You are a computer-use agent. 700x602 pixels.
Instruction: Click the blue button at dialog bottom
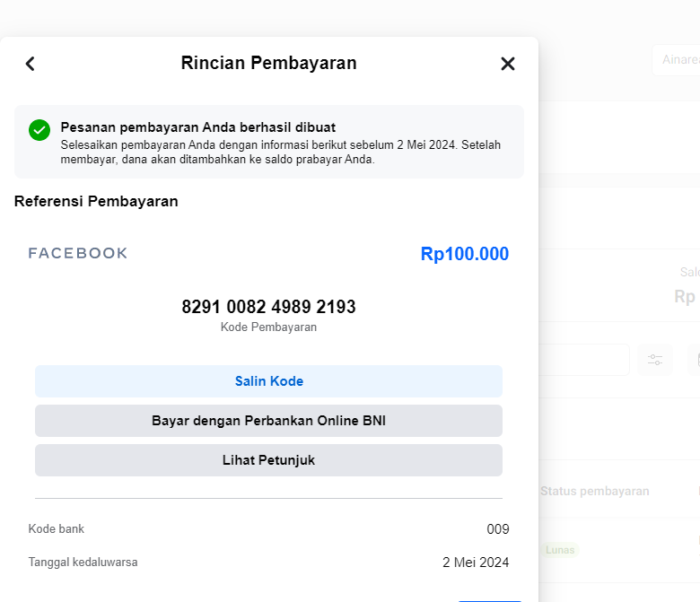[x=490, y=601]
